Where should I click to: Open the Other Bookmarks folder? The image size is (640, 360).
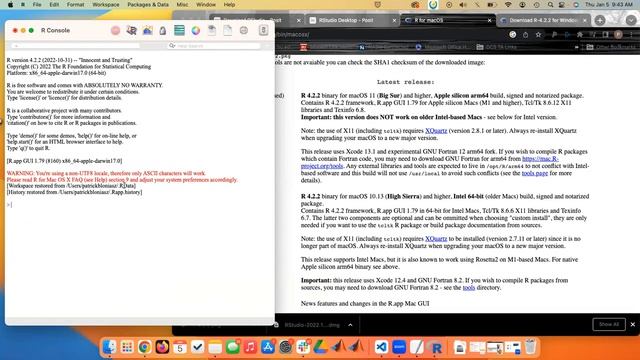click(x=610, y=47)
